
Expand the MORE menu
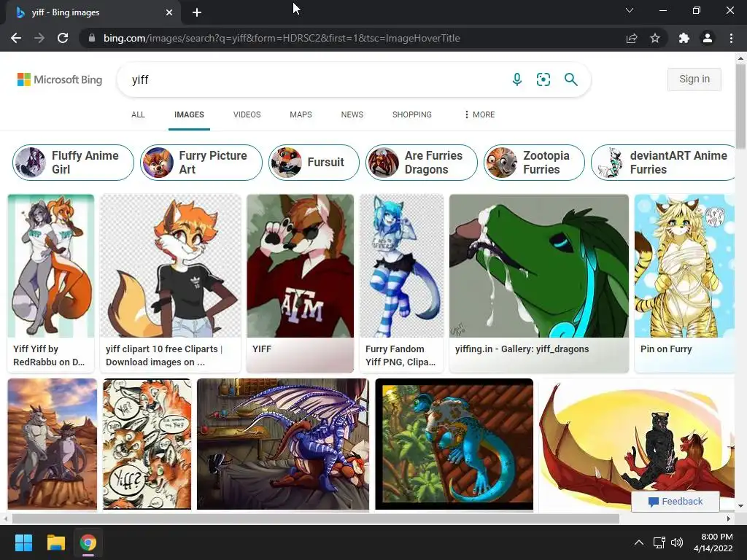coord(479,114)
